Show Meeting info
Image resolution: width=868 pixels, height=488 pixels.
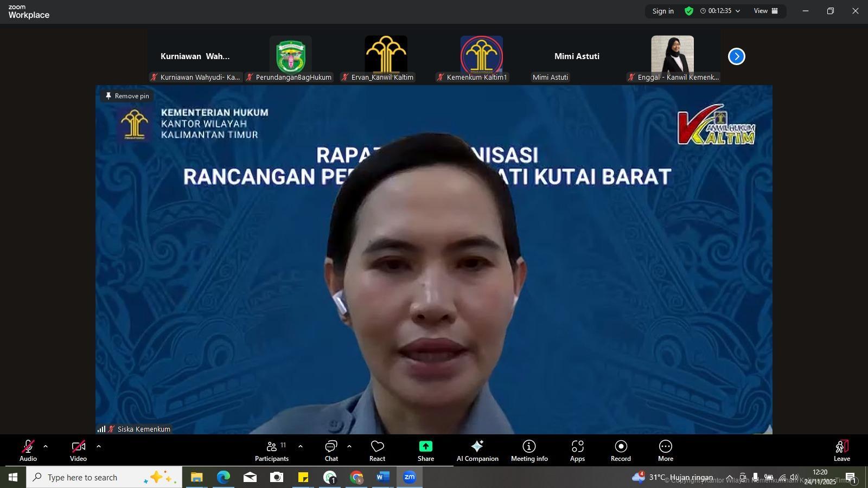[x=529, y=451]
